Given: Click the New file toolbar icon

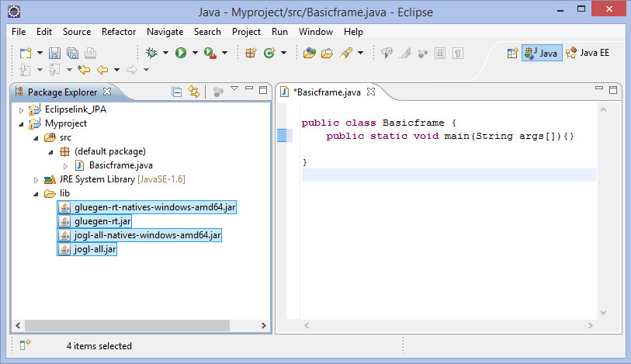Looking at the screenshot, I should (x=26, y=53).
